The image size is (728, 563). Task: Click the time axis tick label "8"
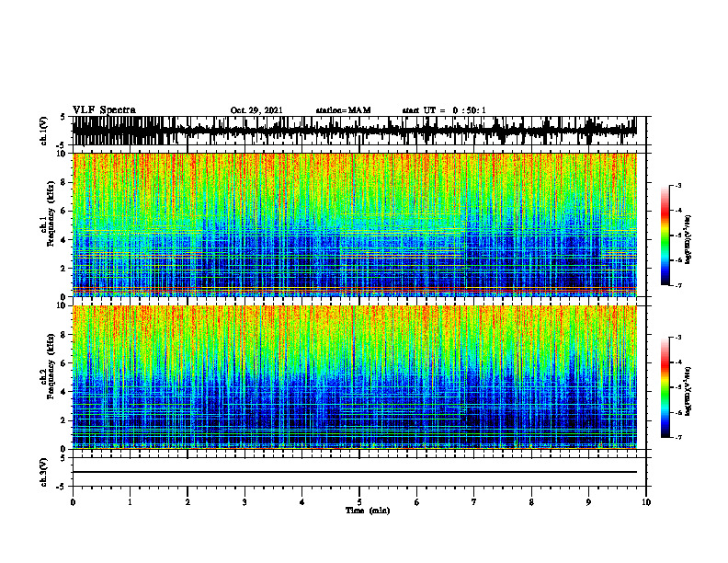pos(531,502)
